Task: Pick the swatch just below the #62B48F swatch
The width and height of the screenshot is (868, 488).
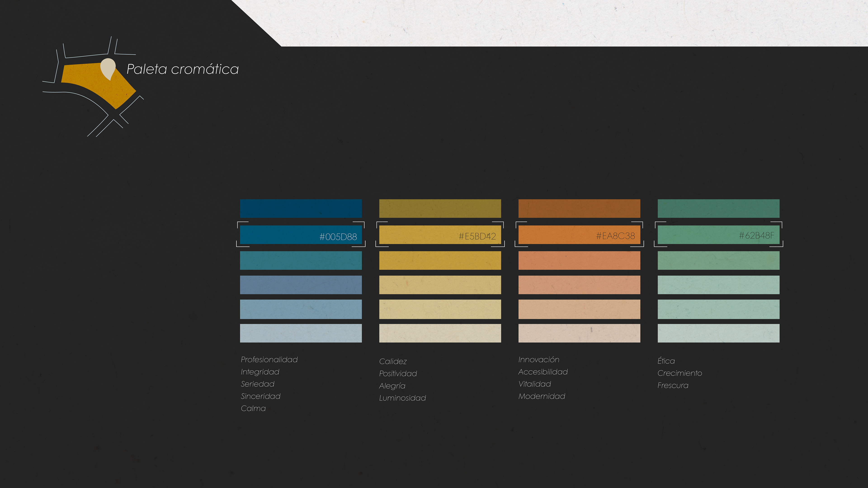Action: pyautogui.click(x=718, y=260)
